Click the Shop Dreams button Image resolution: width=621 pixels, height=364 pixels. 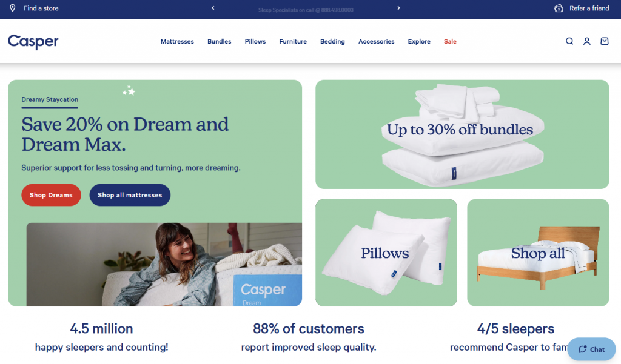pyautogui.click(x=51, y=195)
